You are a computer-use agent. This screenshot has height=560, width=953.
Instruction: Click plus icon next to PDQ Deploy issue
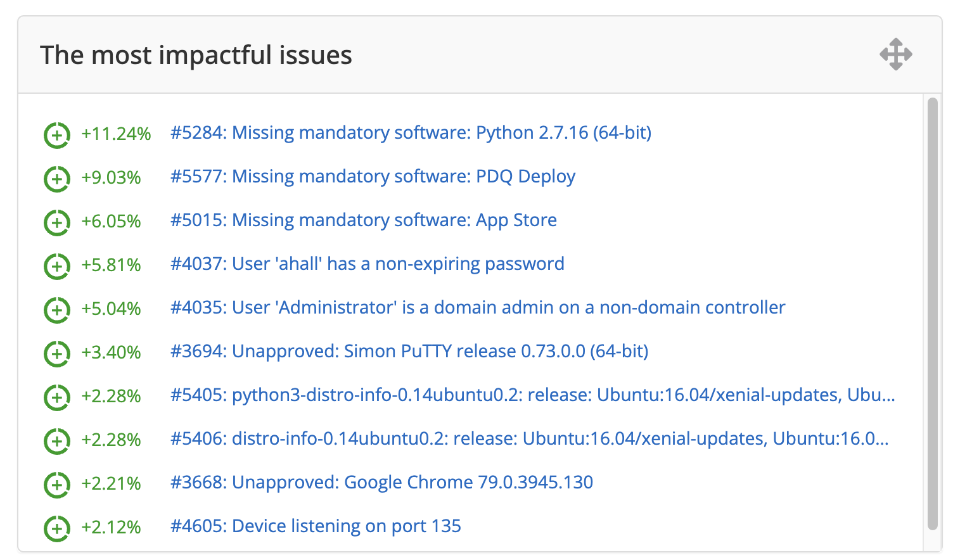(56, 179)
